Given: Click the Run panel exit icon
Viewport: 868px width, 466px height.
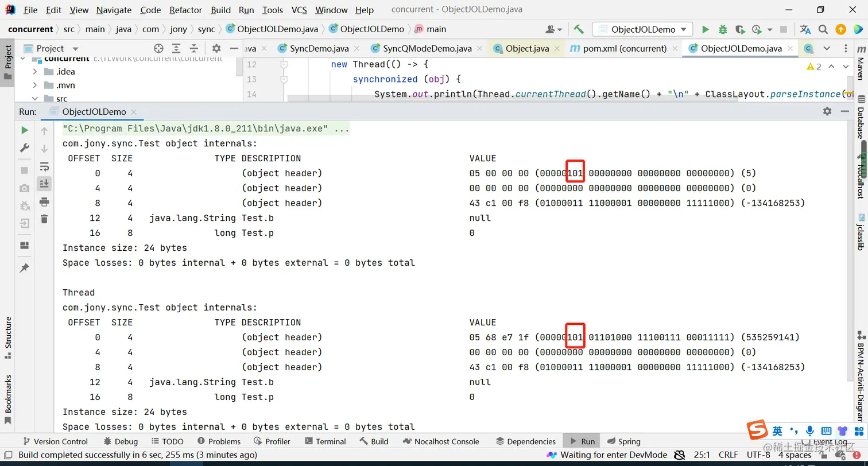Looking at the screenshot, I should [x=25, y=223].
